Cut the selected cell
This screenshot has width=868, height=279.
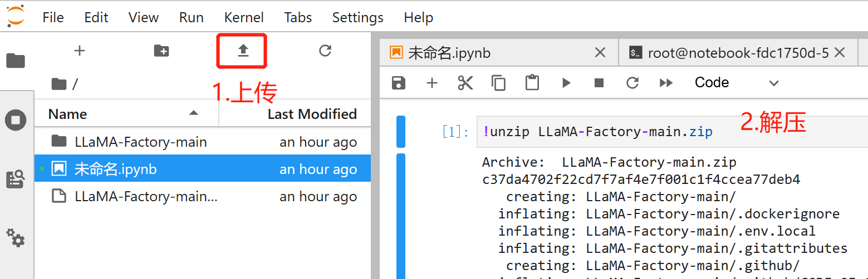click(x=465, y=83)
